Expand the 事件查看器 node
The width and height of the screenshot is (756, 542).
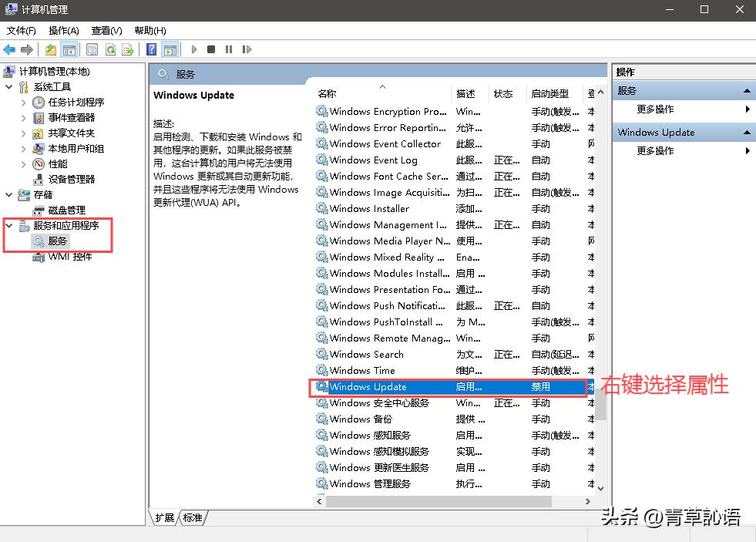pyautogui.click(x=24, y=118)
